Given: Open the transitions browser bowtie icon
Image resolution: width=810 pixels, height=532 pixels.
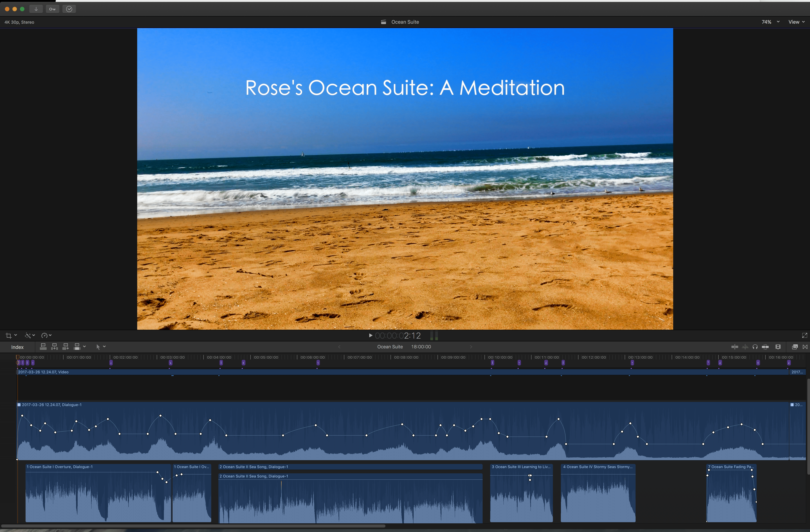Looking at the screenshot, I should [805, 347].
